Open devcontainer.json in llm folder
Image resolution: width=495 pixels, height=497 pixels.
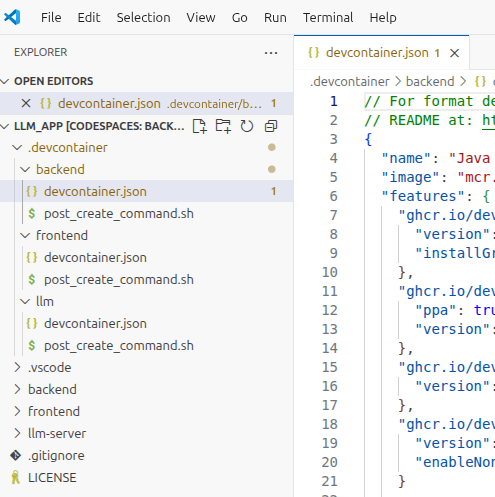coord(95,323)
